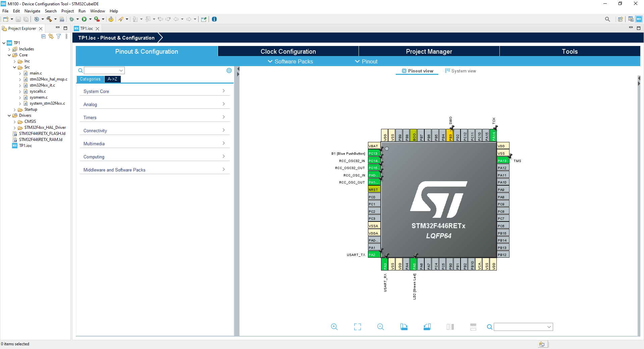Expand the Multimedia category
Viewport: 644px width, 349px height.
155,144
